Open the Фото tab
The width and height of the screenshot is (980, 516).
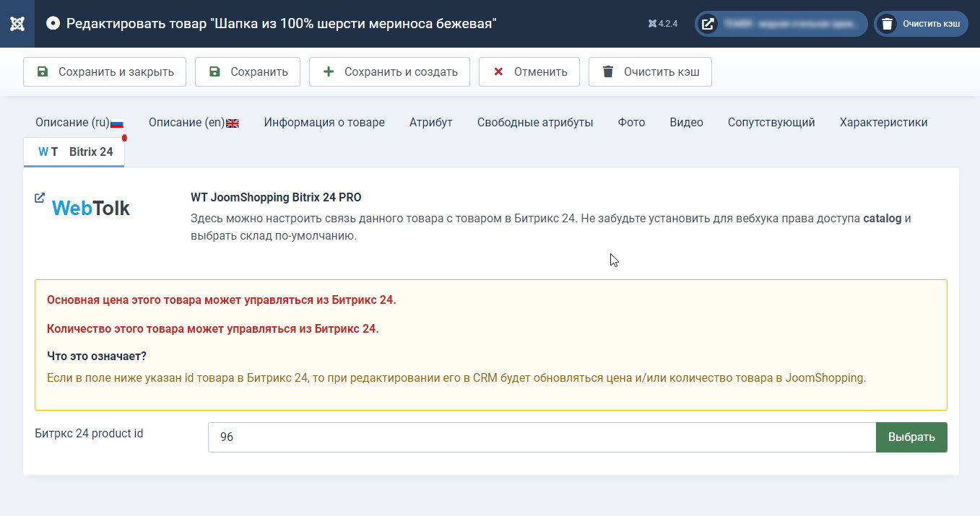[631, 123]
